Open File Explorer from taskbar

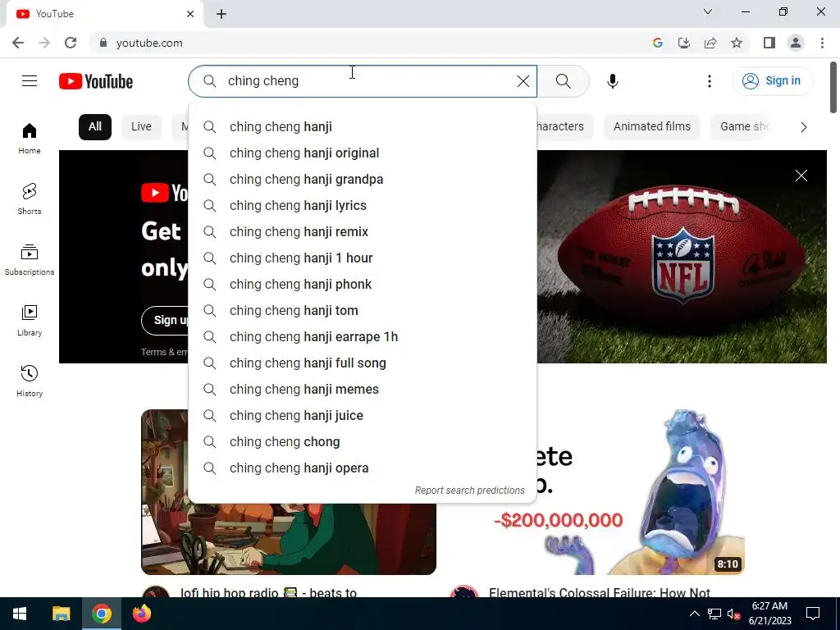pos(61,614)
